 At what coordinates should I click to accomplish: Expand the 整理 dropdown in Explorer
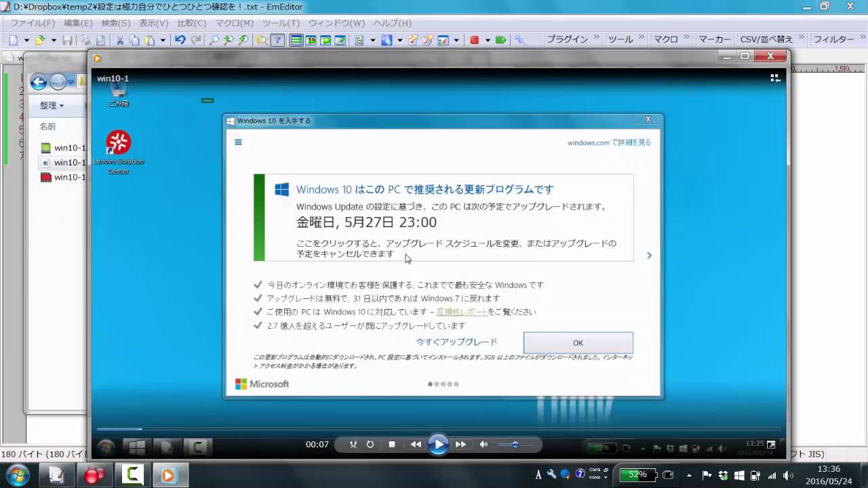click(x=52, y=105)
